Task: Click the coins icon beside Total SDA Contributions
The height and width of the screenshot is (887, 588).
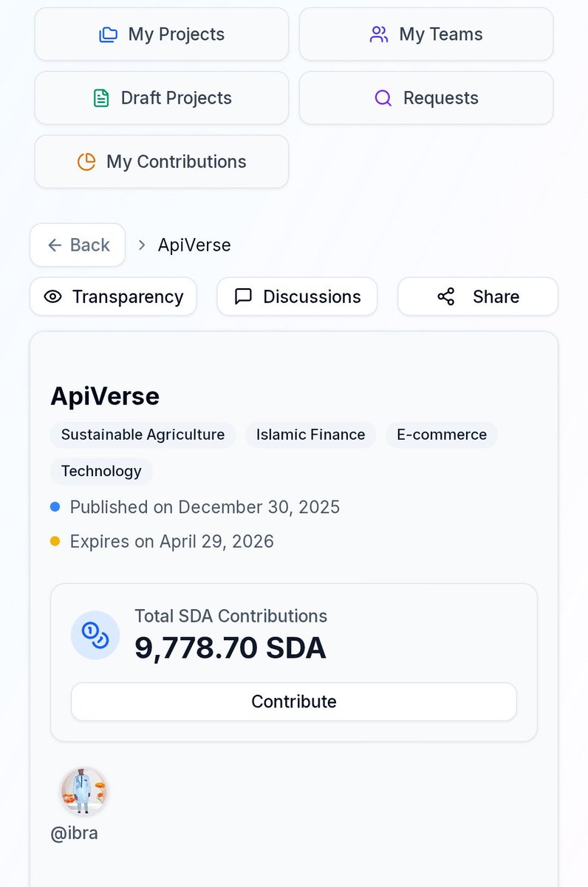Action: pyautogui.click(x=95, y=635)
